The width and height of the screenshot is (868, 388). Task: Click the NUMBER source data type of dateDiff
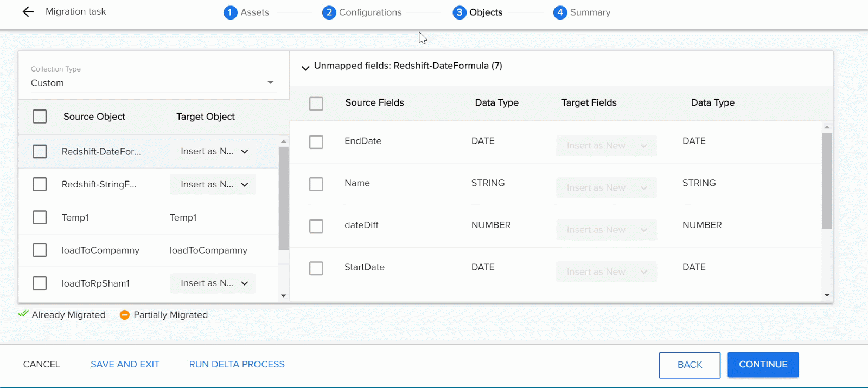tap(490, 225)
